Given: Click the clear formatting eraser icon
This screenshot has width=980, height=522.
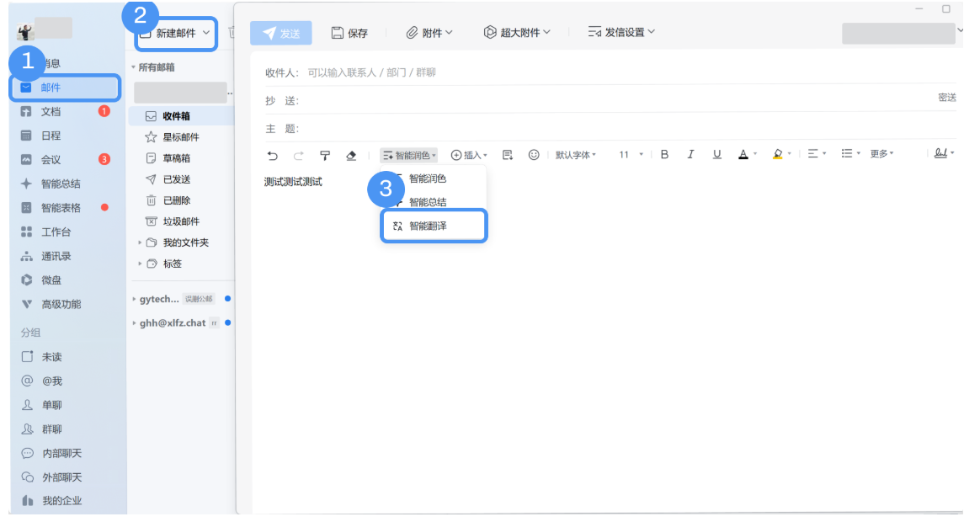Looking at the screenshot, I should 350,154.
